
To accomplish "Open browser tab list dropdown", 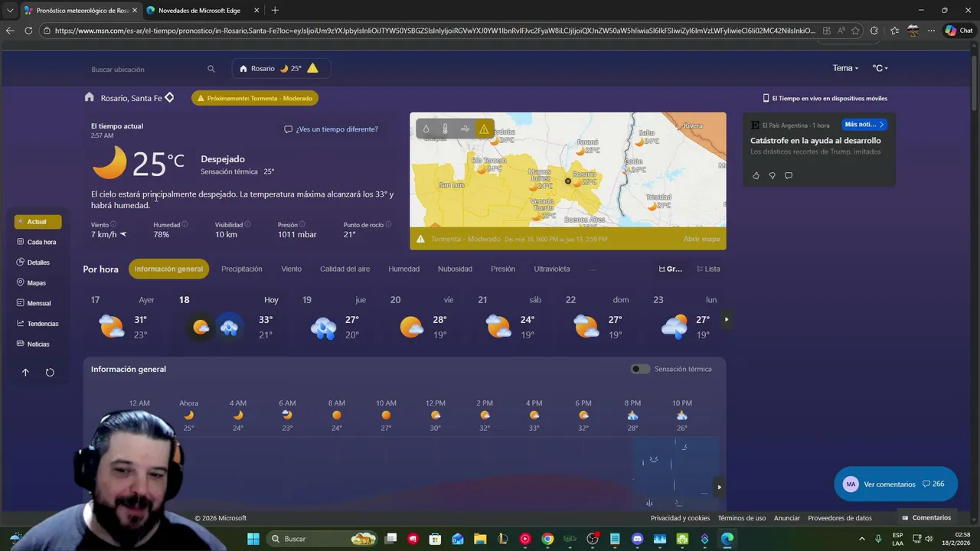I will pyautogui.click(x=10, y=10).
